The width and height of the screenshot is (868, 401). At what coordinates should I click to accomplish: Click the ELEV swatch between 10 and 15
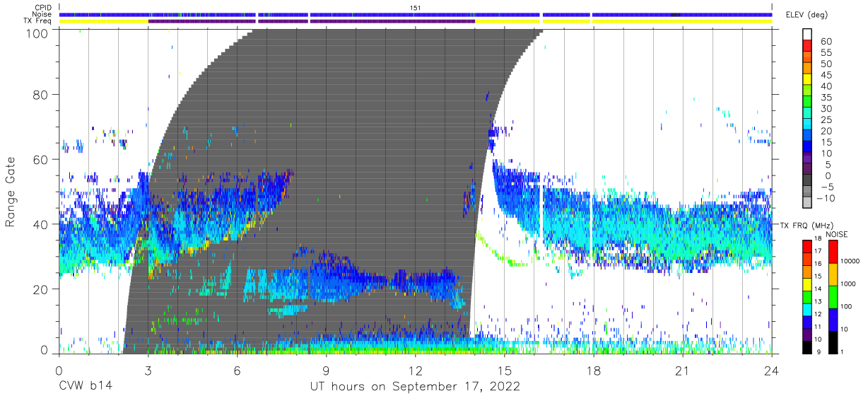pyautogui.click(x=807, y=148)
